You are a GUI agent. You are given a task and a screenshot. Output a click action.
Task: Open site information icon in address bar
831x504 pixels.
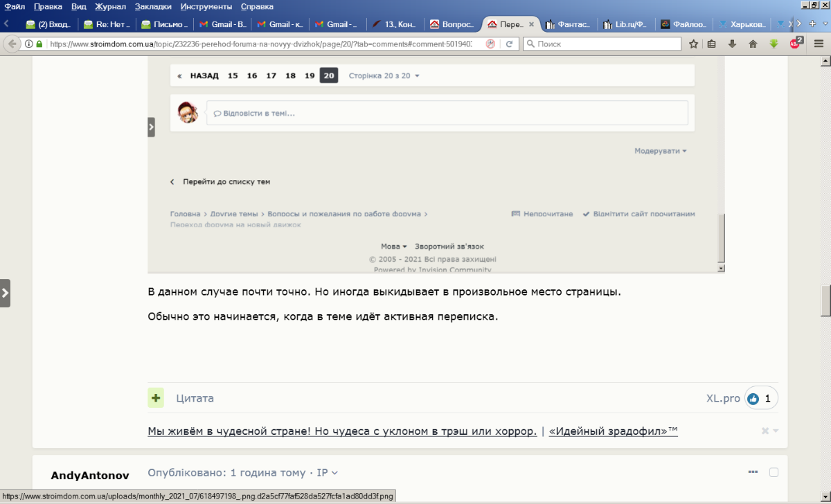pyautogui.click(x=28, y=44)
